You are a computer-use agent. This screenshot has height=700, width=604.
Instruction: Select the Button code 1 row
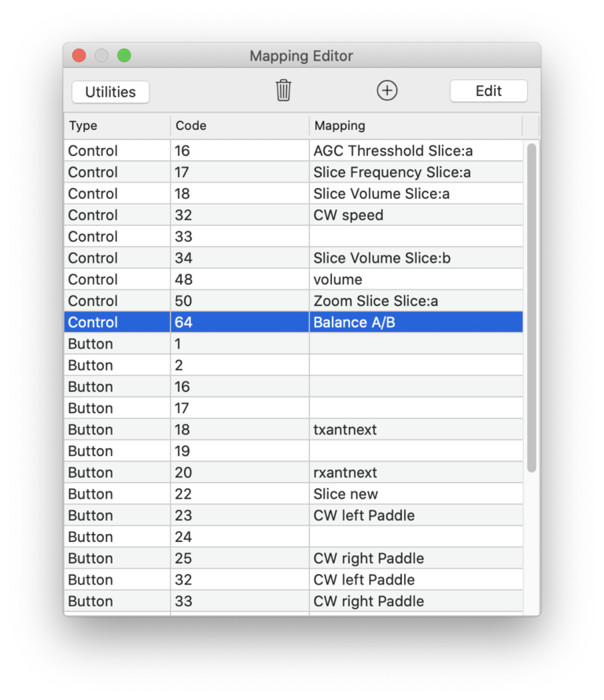(x=293, y=344)
